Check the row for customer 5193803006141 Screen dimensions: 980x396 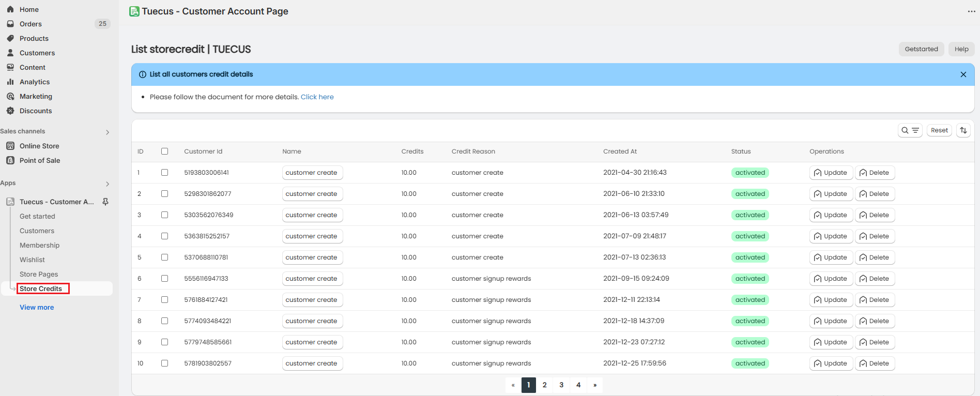164,173
